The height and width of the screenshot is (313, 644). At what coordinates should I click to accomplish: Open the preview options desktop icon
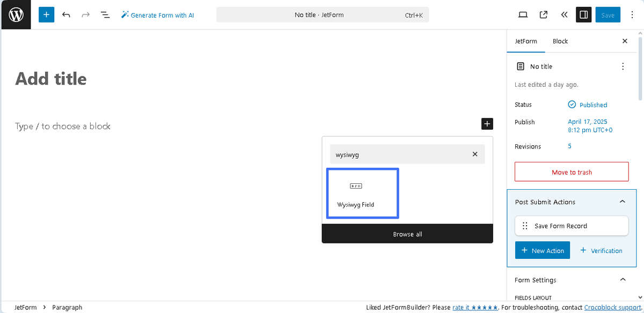[x=523, y=14]
